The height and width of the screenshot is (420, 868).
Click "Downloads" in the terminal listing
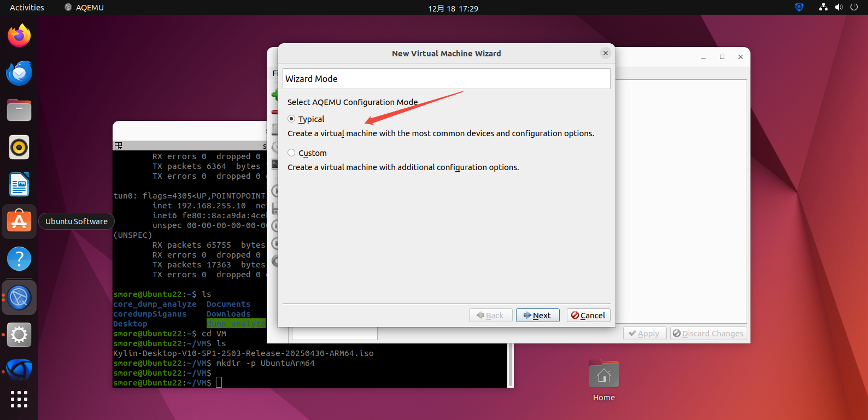coord(228,314)
